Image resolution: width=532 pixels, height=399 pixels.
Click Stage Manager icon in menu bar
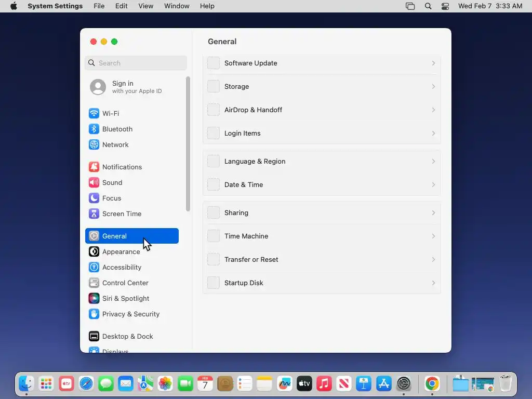coord(410,6)
